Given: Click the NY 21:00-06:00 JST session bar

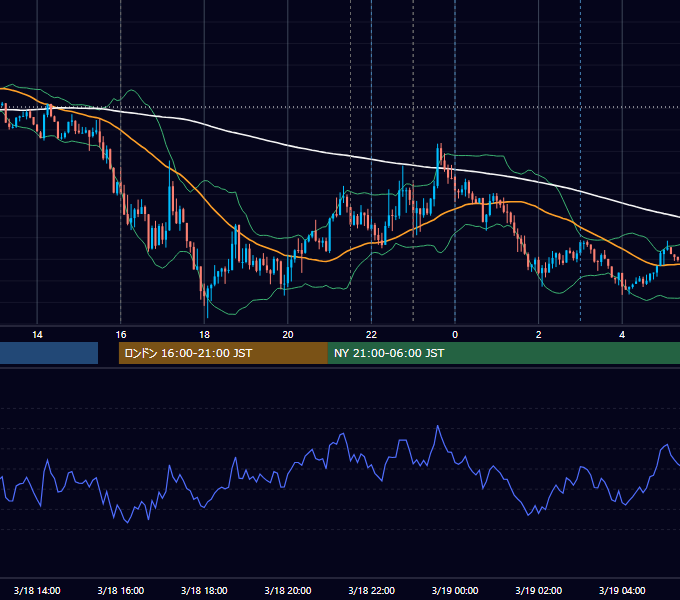Looking at the screenshot, I should [x=504, y=353].
